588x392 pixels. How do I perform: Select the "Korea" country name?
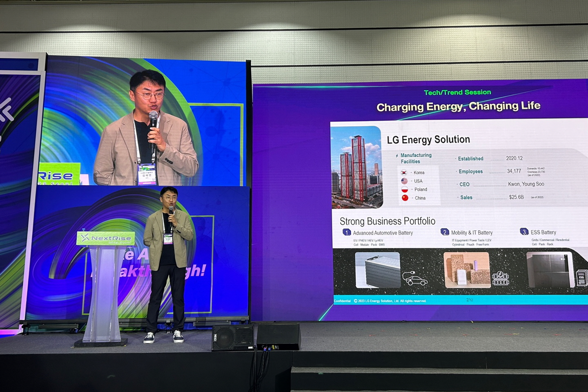[419, 173]
